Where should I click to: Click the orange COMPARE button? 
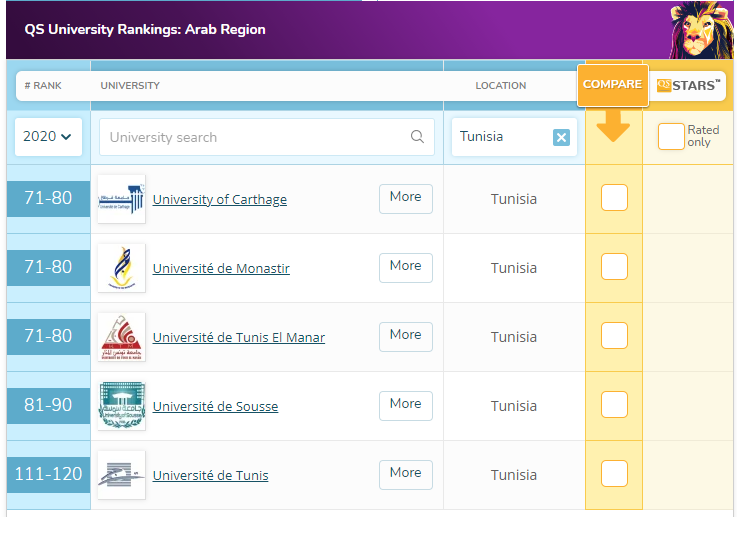click(x=612, y=85)
